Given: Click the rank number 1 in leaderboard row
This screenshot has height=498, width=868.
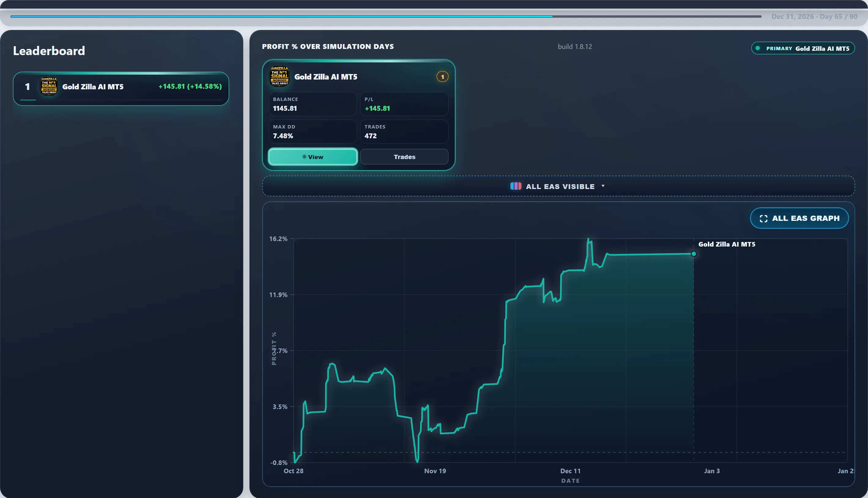Looking at the screenshot, I should (x=27, y=87).
